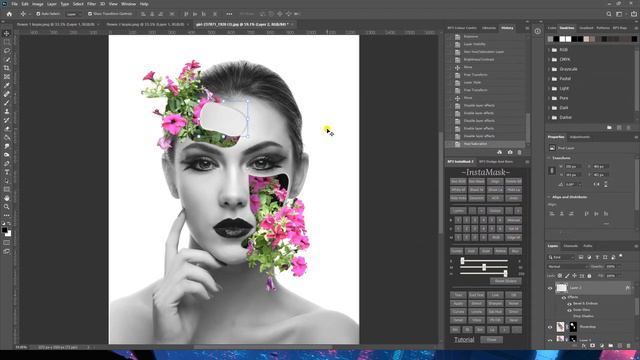Toggle the Auto-Select checkbox

(x=38, y=14)
